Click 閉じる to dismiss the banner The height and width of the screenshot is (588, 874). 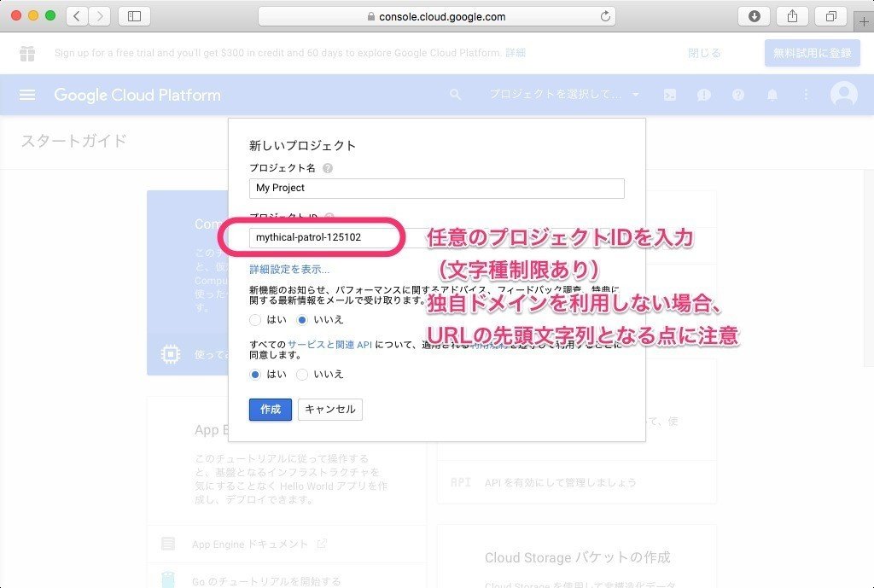tap(704, 54)
